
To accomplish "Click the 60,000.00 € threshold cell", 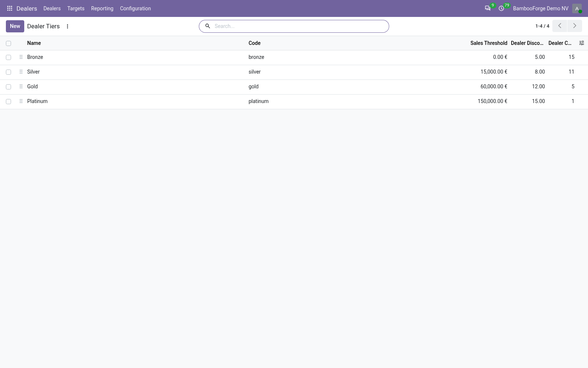I will tap(494, 86).
